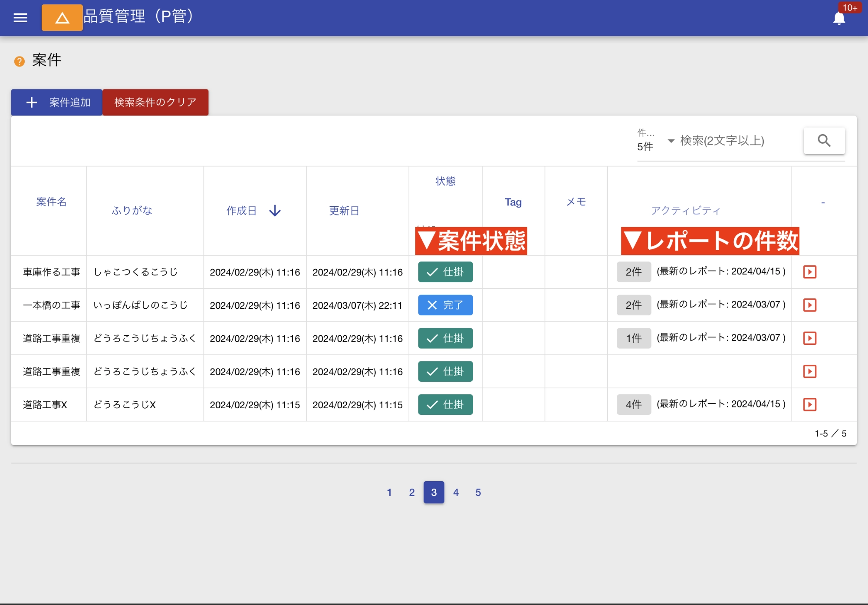Open the navigation hamburger menu
This screenshot has width=868, height=605.
tap(20, 18)
